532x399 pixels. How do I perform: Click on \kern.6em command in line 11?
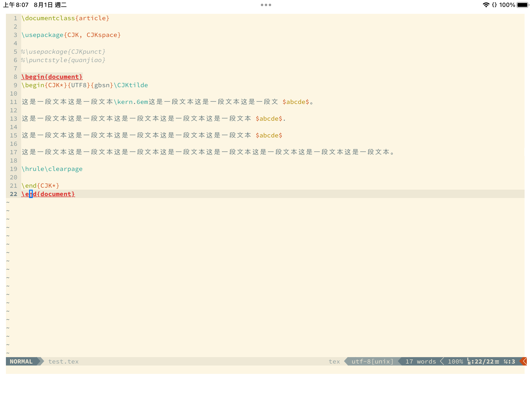point(131,102)
